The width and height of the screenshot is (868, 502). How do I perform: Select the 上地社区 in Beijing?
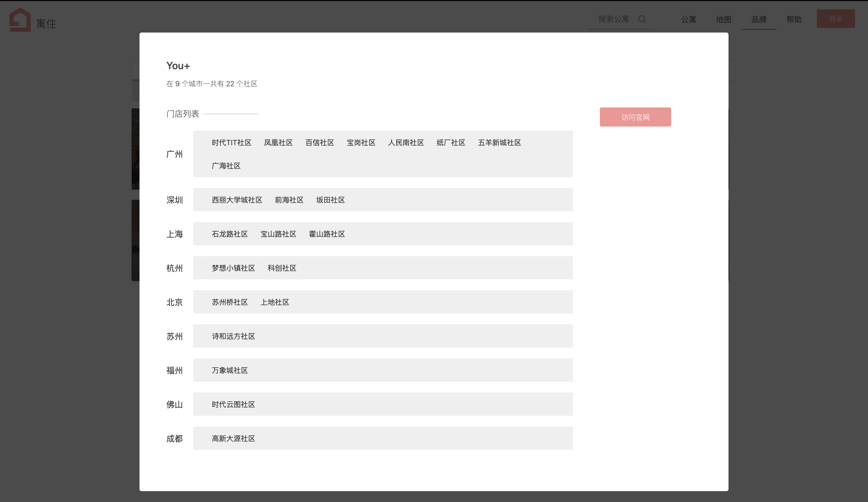(x=275, y=302)
